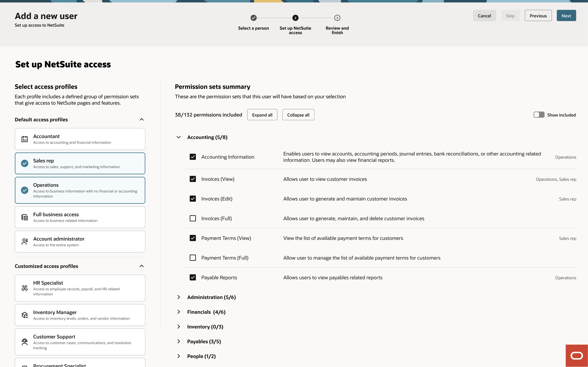Click the Operations profile checkmark icon
The image size is (588, 367).
click(x=25, y=190)
